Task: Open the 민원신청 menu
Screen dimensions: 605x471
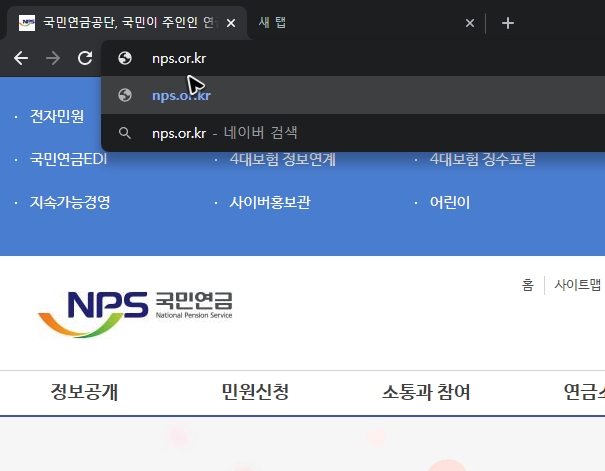Action: (255, 392)
